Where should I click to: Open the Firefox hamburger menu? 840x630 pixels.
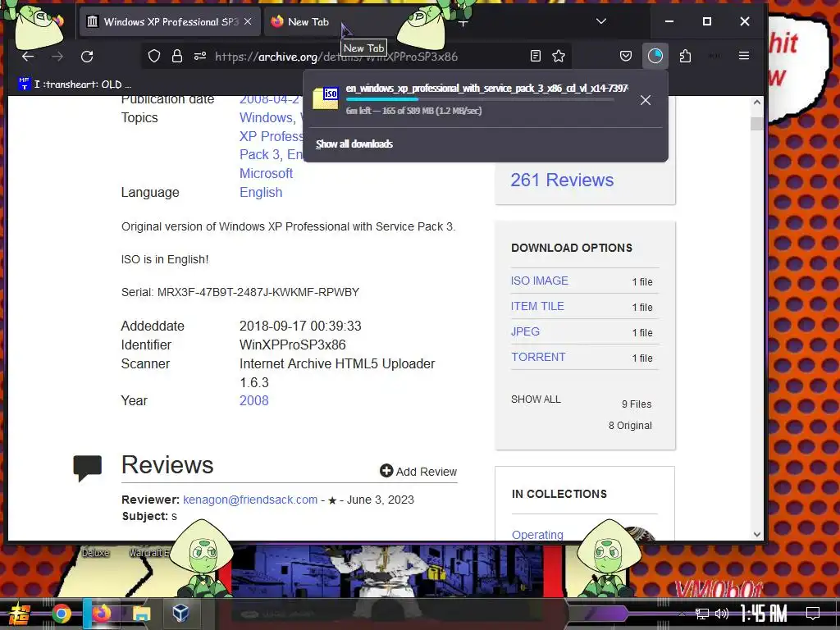click(x=744, y=56)
